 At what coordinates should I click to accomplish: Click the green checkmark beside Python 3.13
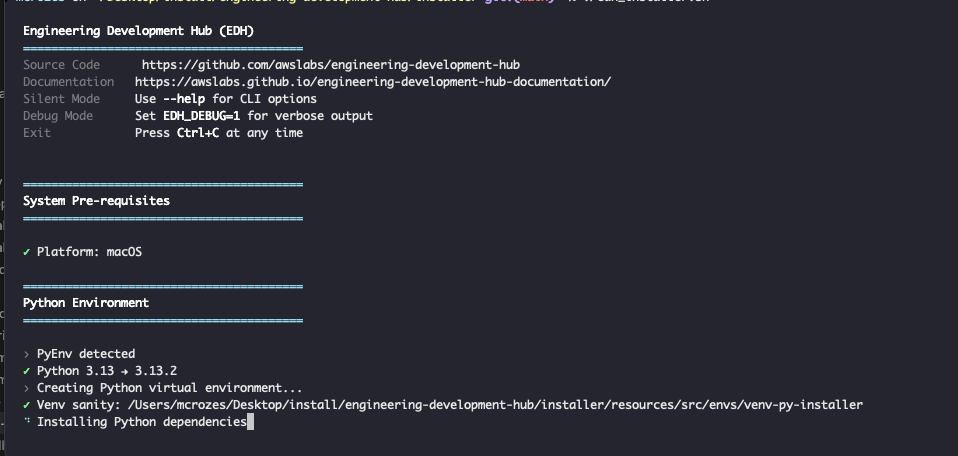point(26,371)
